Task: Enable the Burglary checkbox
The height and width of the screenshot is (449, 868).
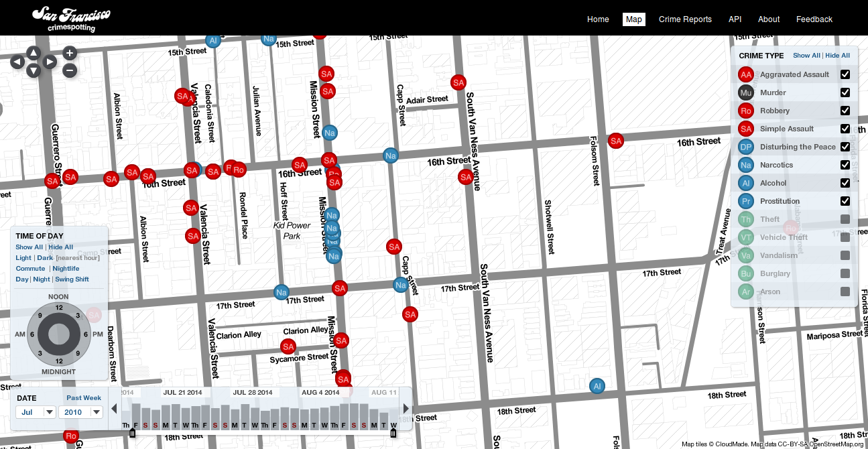Action: tap(845, 273)
